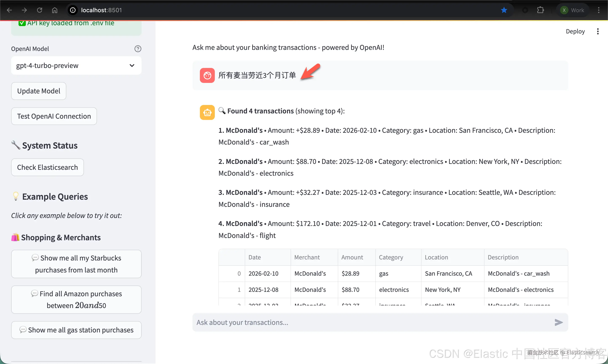Image resolution: width=608 pixels, height=364 pixels.
Task: Open the browser extensions puzzle icon
Action: click(x=540, y=10)
